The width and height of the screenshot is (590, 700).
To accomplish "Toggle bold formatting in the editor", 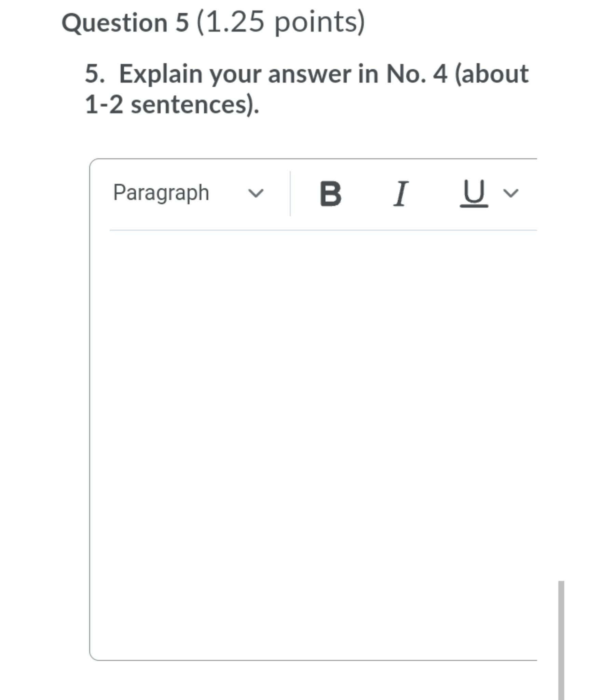I will pos(330,193).
